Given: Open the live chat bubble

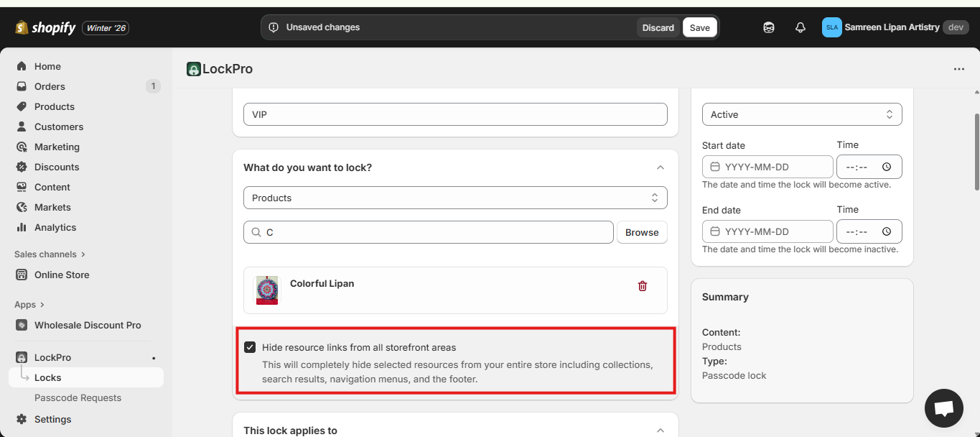Looking at the screenshot, I should 943,408.
